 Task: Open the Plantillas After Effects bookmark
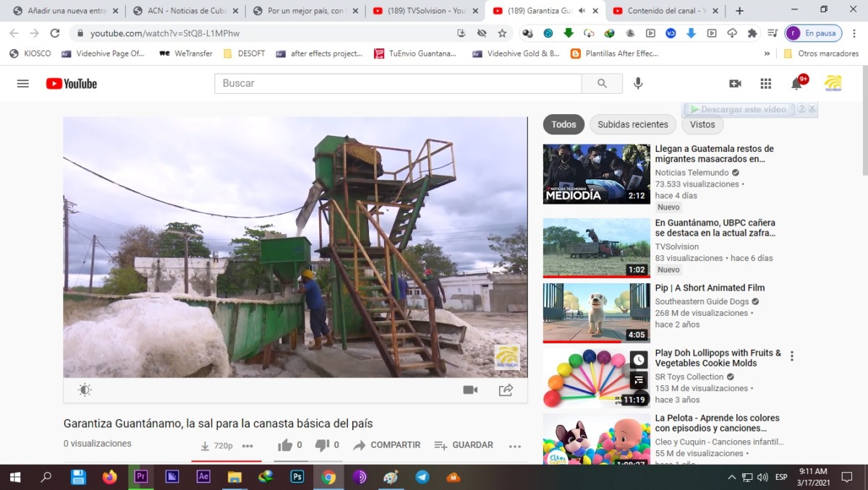point(615,53)
